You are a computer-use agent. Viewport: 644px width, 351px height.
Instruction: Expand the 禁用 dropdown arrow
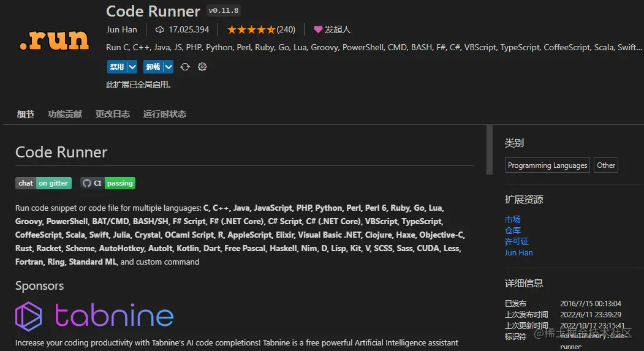132,67
